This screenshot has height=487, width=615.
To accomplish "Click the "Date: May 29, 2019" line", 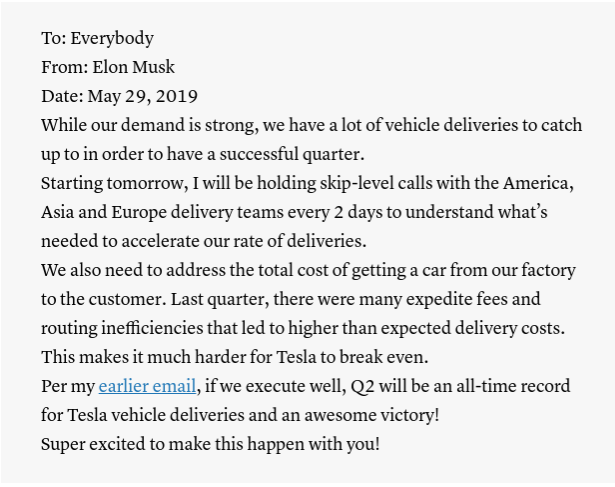I will pyautogui.click(x=119, y=97).
